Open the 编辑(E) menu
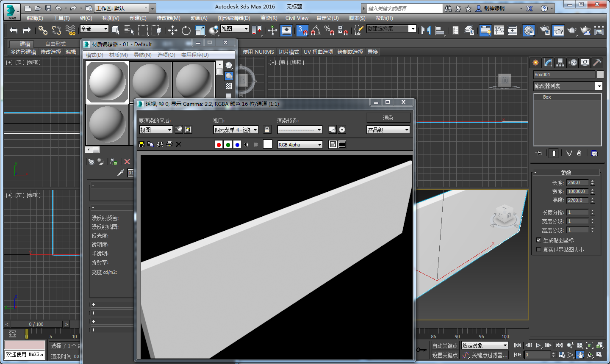The image size is (610, 364). (x=35, y=18)
